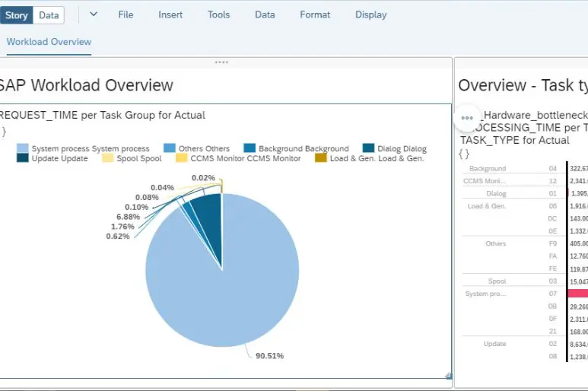Open the File menu

pos(126,14)
